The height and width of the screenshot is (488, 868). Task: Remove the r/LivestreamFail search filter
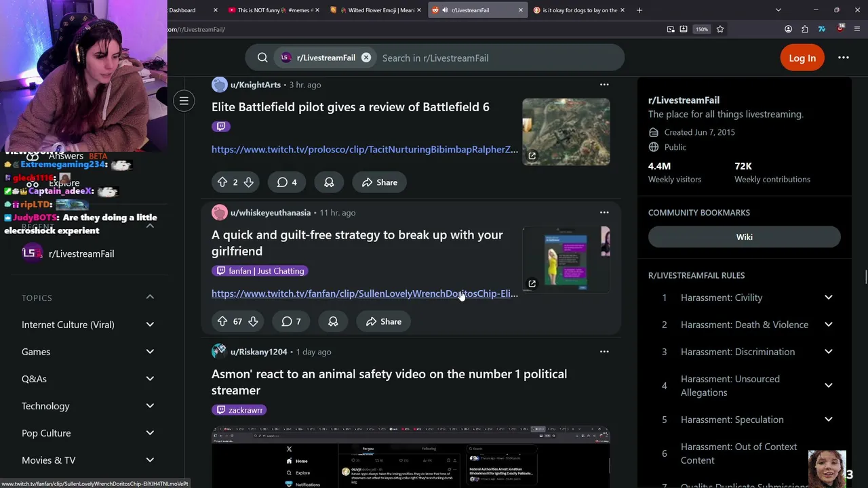(366, 58)
